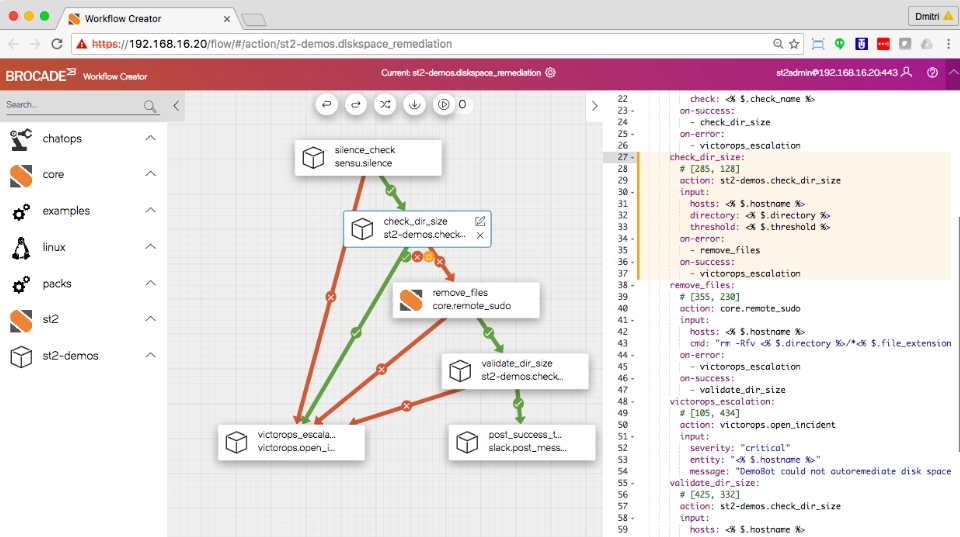
Task: Fold code at line 27
Action: pos(632,157)
